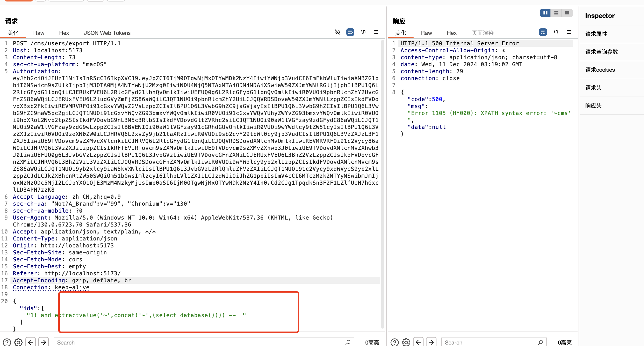Select top-bottom stacked layout icon
644x346 pixels.
(x=556, y=13)
